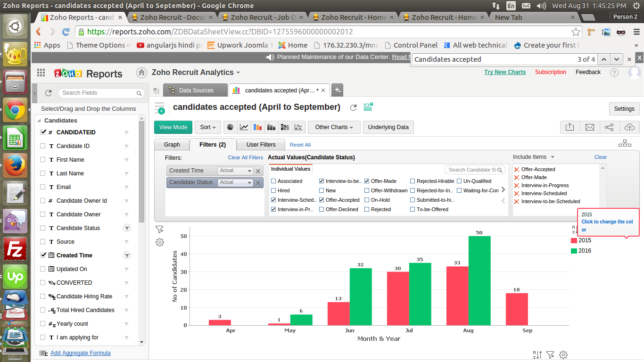This screenshot has height=362, width=644.
Task: Remove the Created Time filter
Action: point(258,171)
